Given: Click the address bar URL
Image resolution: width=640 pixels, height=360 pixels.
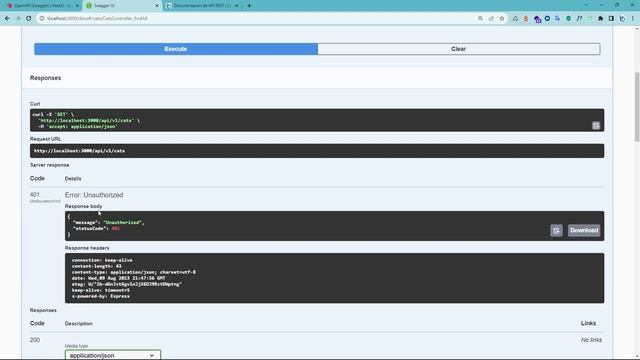Looking at the screenshot, I should [97, 18].
